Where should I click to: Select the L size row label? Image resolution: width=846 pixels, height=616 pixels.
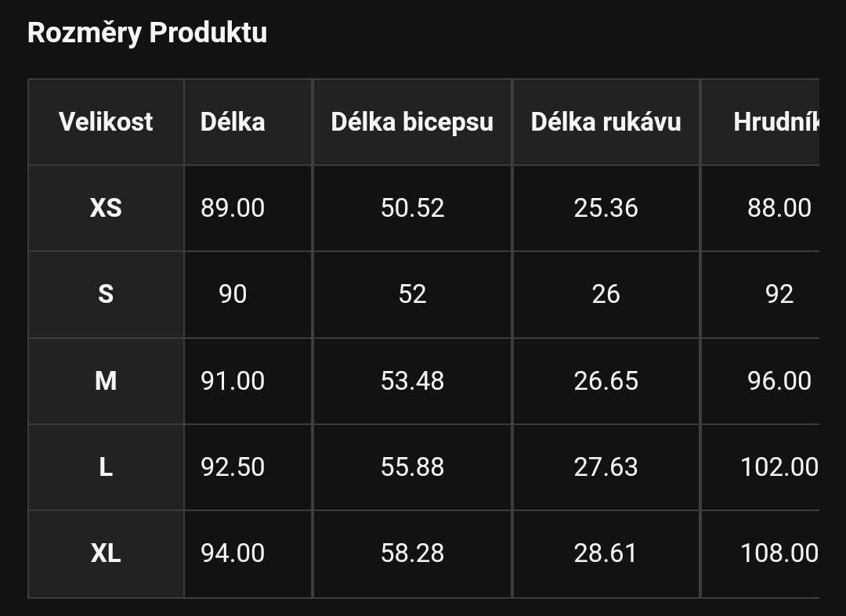tap(106, 467)
